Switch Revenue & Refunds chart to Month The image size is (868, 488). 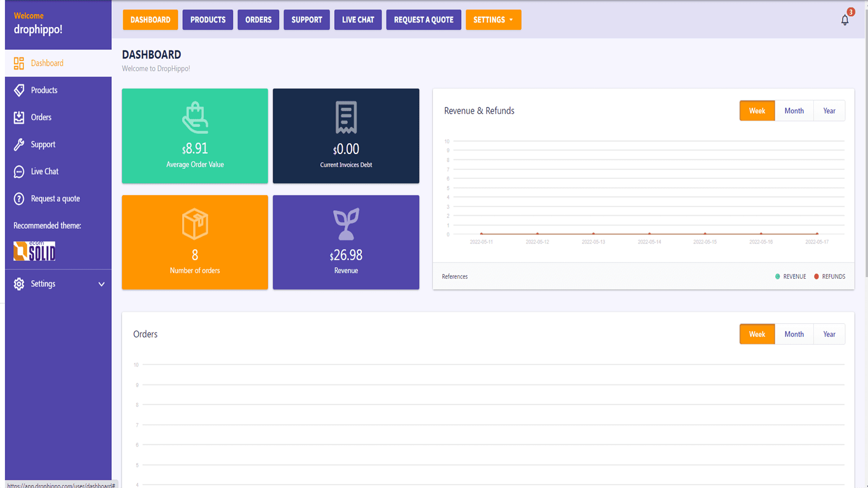point(794,110)
